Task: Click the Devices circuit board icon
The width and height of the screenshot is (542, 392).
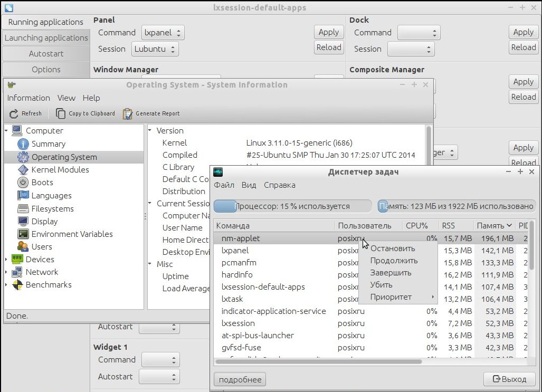Action: [x=17, y=259]
